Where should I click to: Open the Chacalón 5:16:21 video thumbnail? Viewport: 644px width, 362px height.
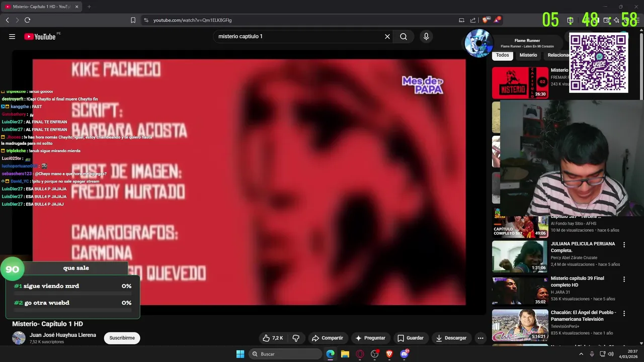pos(520,325)
